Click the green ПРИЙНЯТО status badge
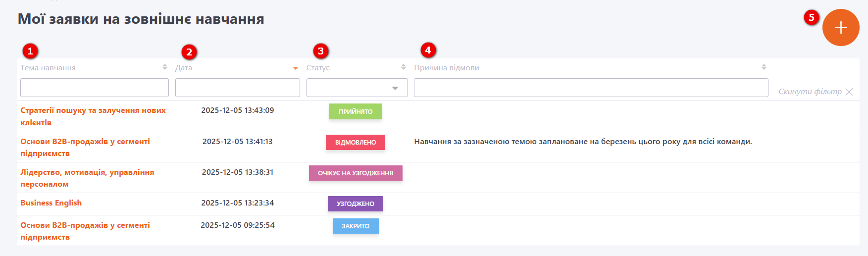 point(356,112)
